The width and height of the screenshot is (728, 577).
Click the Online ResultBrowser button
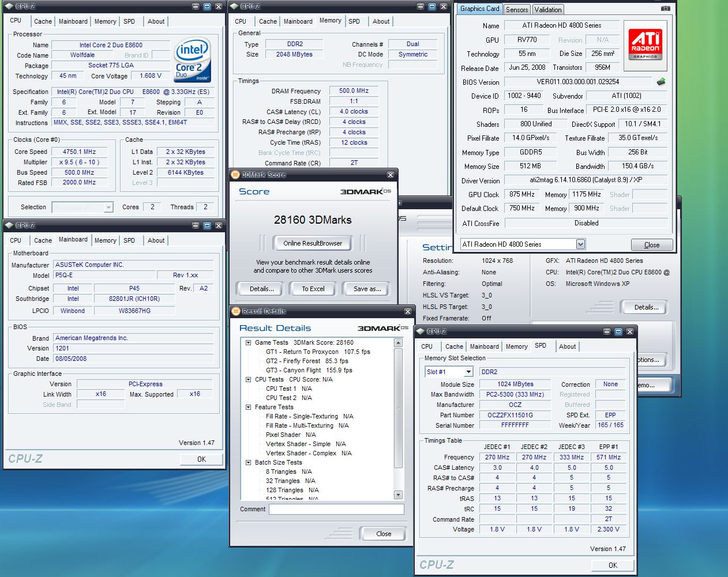pos(313,243)
